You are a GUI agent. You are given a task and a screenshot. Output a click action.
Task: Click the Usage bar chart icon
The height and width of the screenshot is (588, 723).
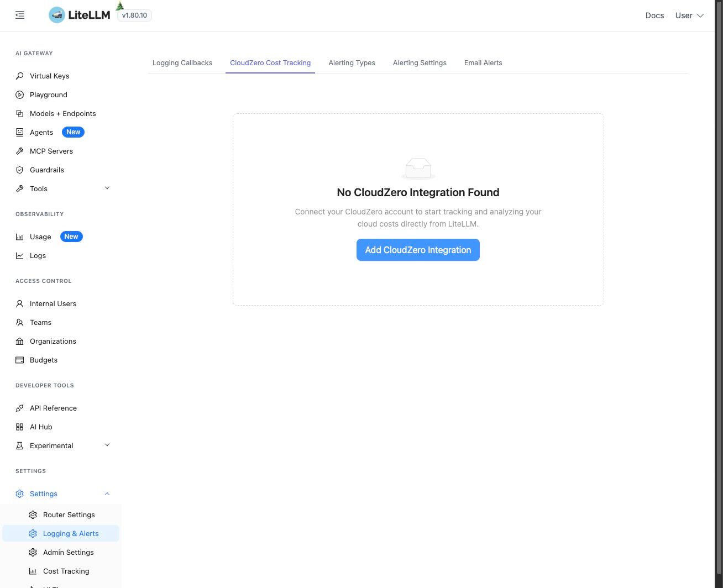click(x=20, y=237)
